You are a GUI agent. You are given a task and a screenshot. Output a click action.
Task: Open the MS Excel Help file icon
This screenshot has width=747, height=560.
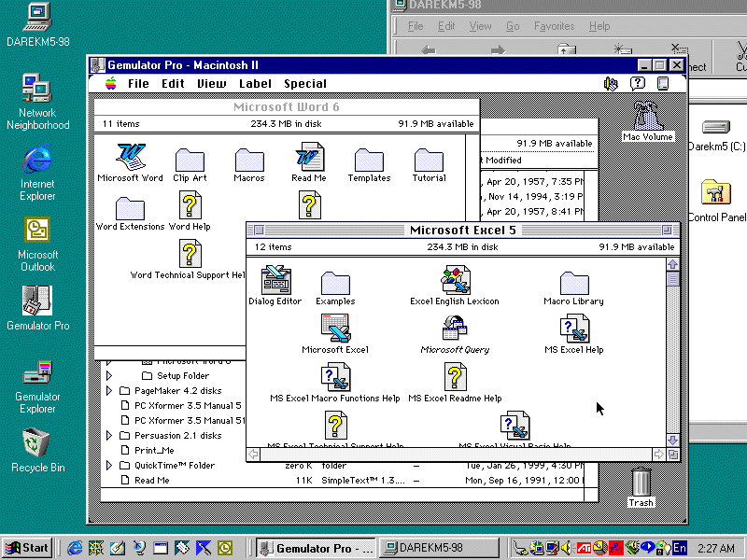coord(574,329)
